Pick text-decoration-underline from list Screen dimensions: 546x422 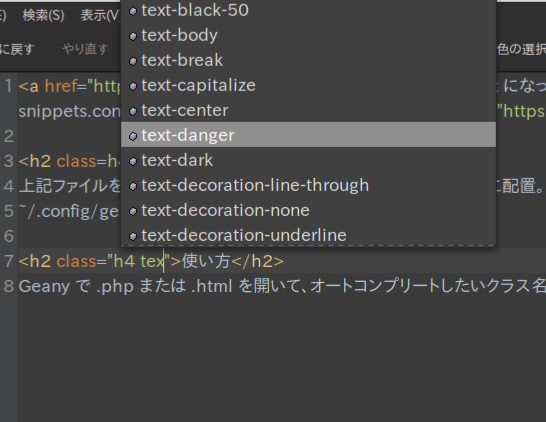point(308,235)
